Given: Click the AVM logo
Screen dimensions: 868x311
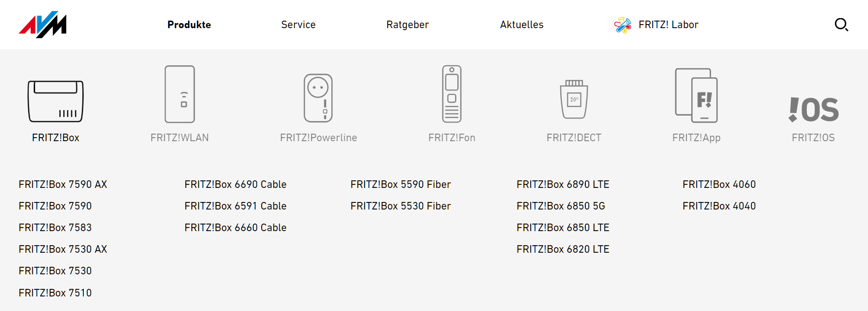Looking at the screenshot, I should pos(43,25).
